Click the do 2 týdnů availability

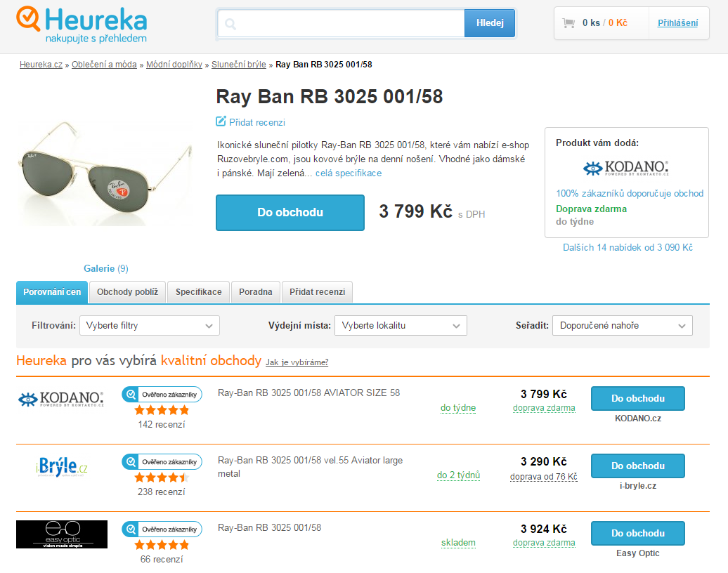tap(458, 475)
